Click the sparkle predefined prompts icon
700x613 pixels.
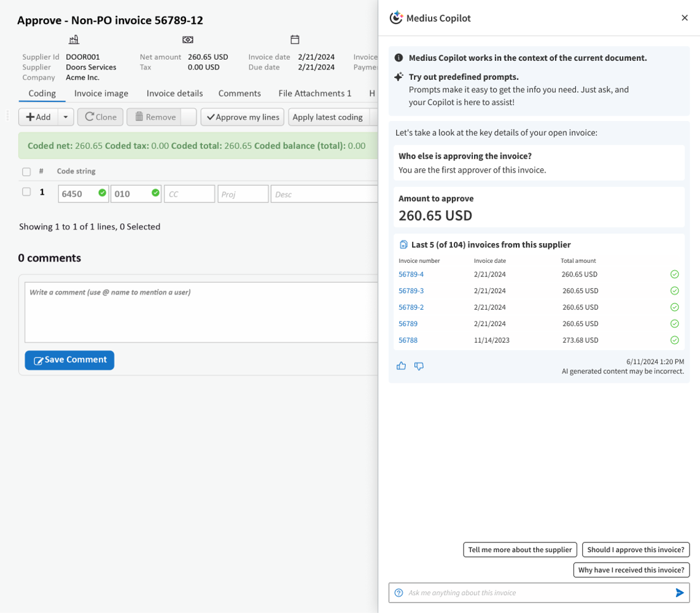[399, 77]
